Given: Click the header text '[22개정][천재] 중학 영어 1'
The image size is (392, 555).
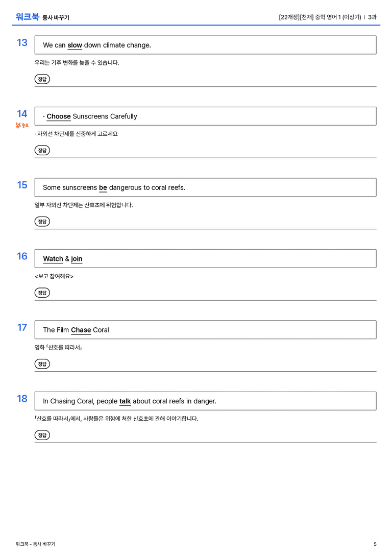Looking at the screenshot, I should pos(309,17).
